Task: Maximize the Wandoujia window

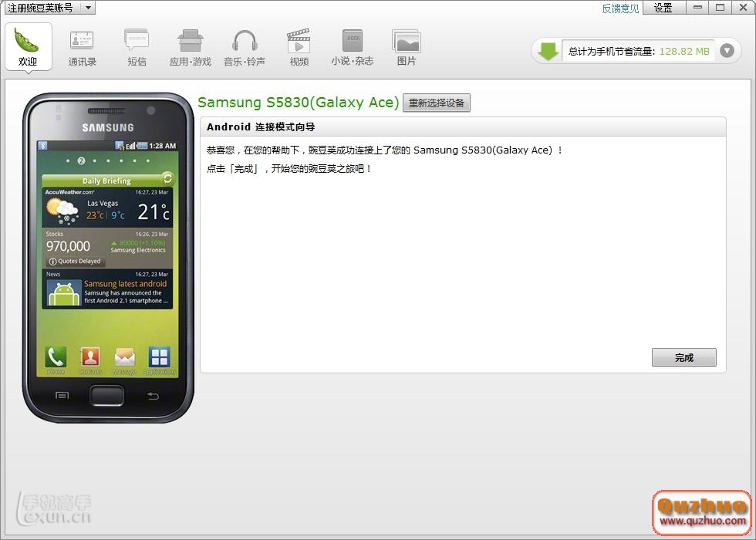Action: tap(721, 8)
